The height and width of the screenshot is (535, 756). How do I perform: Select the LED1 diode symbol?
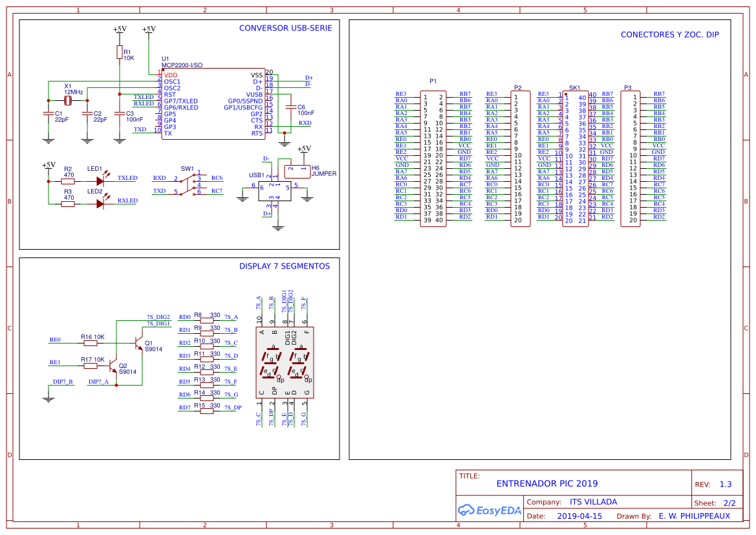100,181
